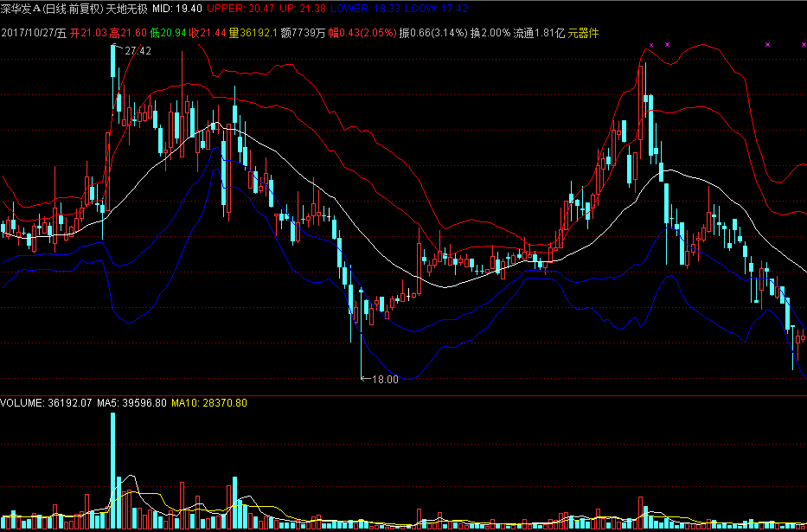This screenshot has height=532, width=807.
Task: Click the amplitude value 振0.66(3.14%)
Action: [433, 34]
